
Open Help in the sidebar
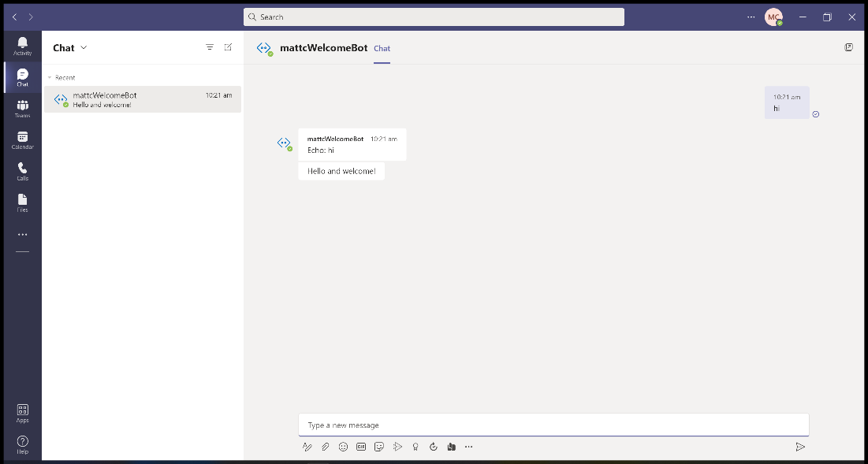click(22, 444)
